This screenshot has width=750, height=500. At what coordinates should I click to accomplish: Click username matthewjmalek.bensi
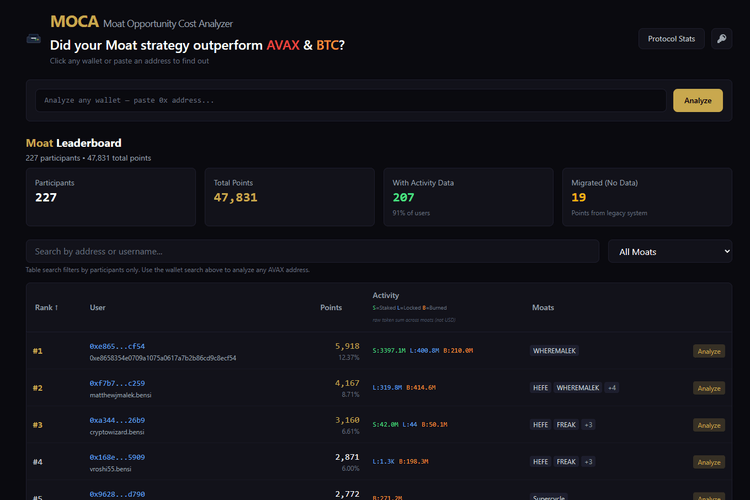pyautogui.click(x=121, y=395)
